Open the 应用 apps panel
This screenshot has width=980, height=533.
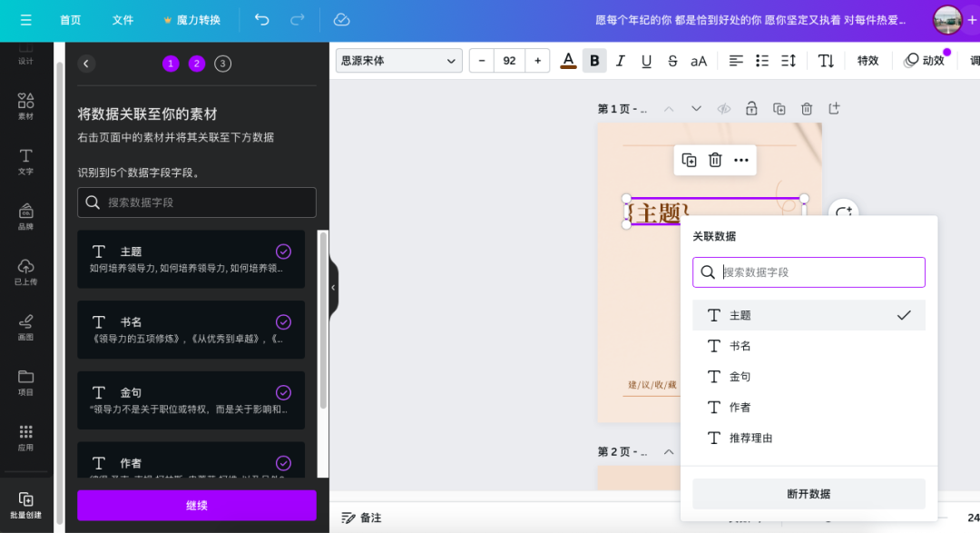point(25,438)
